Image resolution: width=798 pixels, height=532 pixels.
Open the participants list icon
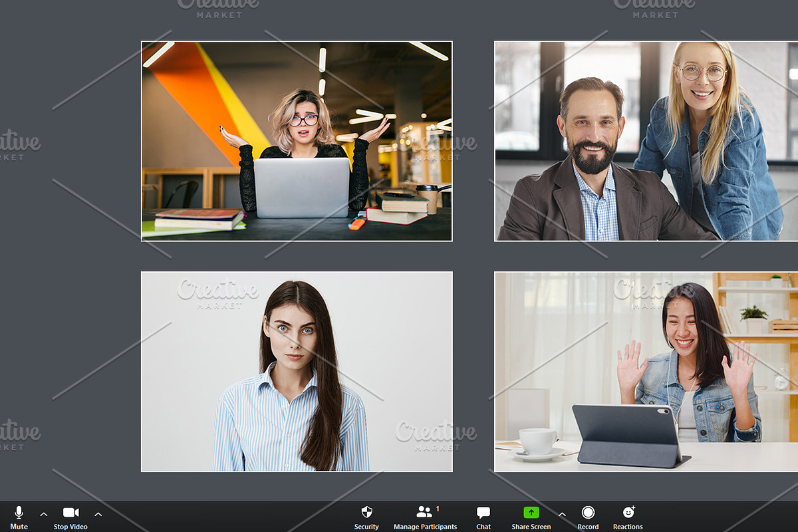(x=424, y=512)
